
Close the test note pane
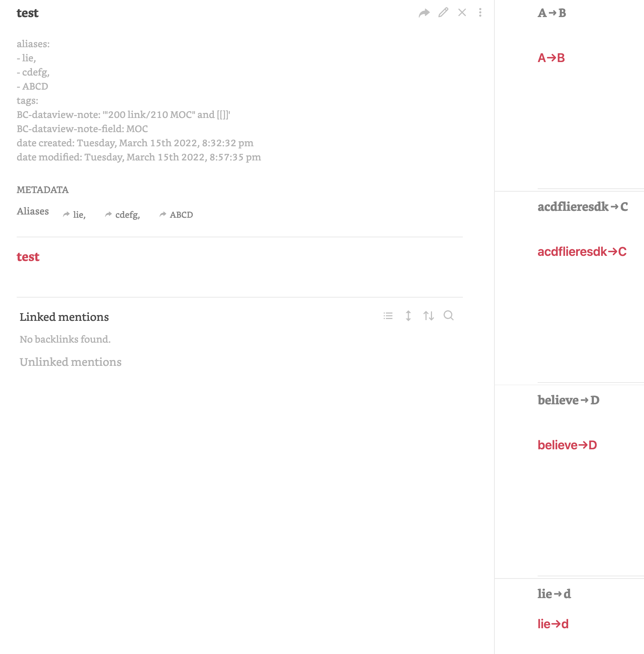coord(462,13)
